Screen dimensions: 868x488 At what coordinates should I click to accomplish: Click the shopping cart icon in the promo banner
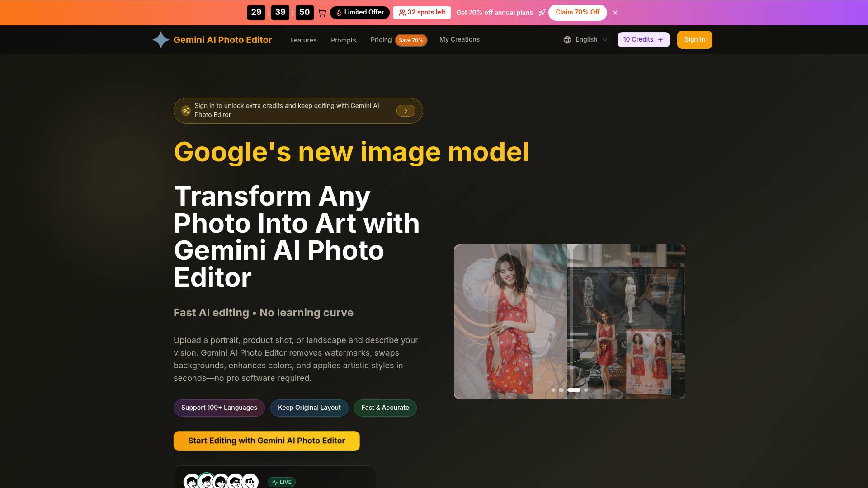(322, 13)
